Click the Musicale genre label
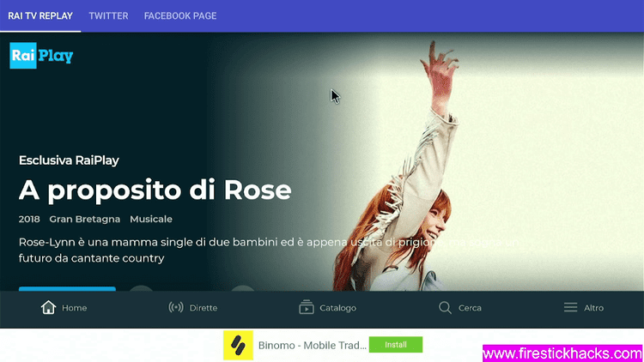 [151, 219]
